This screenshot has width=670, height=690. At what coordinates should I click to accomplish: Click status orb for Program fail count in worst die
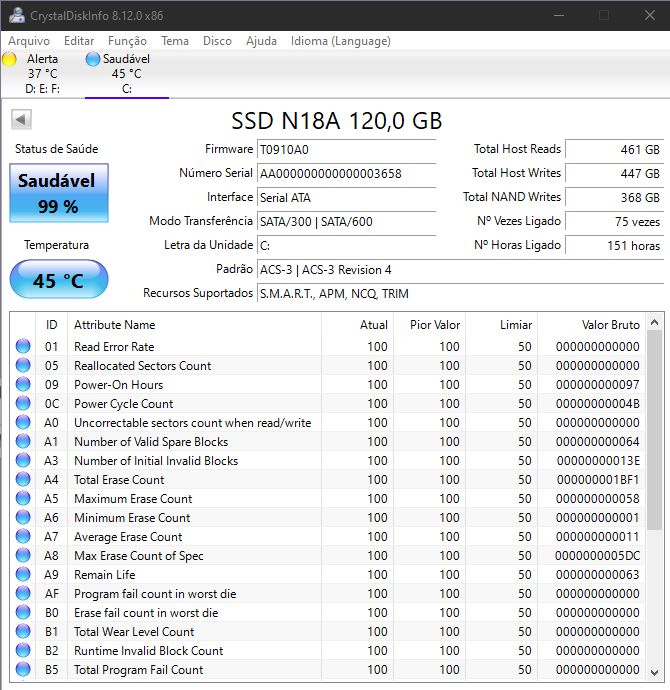(x=23, y=593)
